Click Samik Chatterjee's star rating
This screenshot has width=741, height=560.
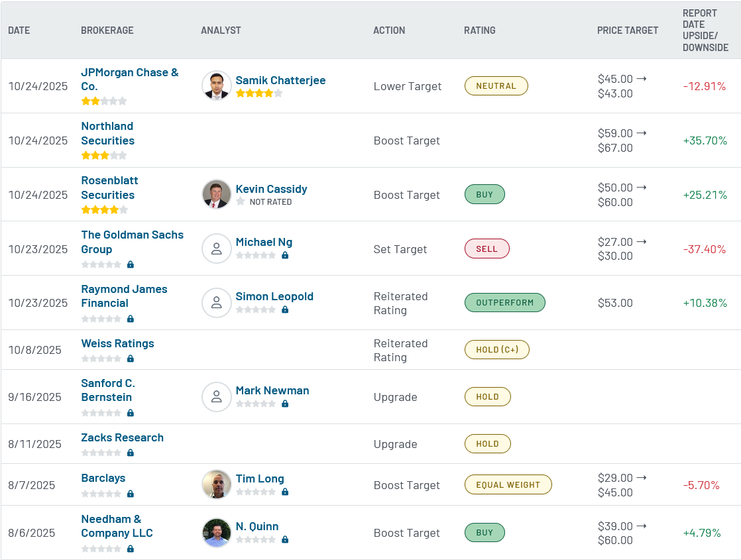259,93
